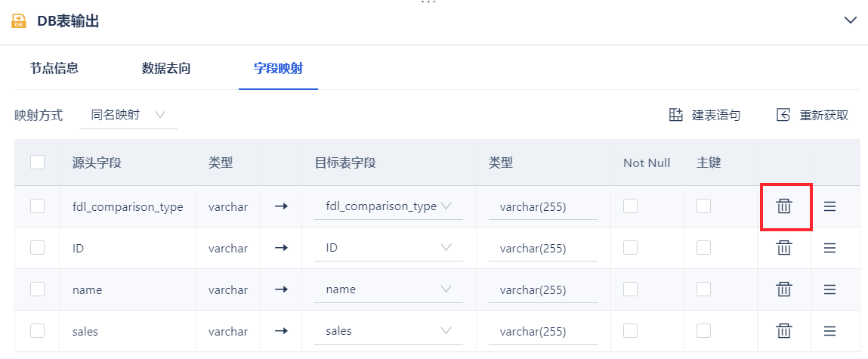Screen dimensions: 868x359
Task: Click drag handle icon for ID row
Action: point(829,248)
